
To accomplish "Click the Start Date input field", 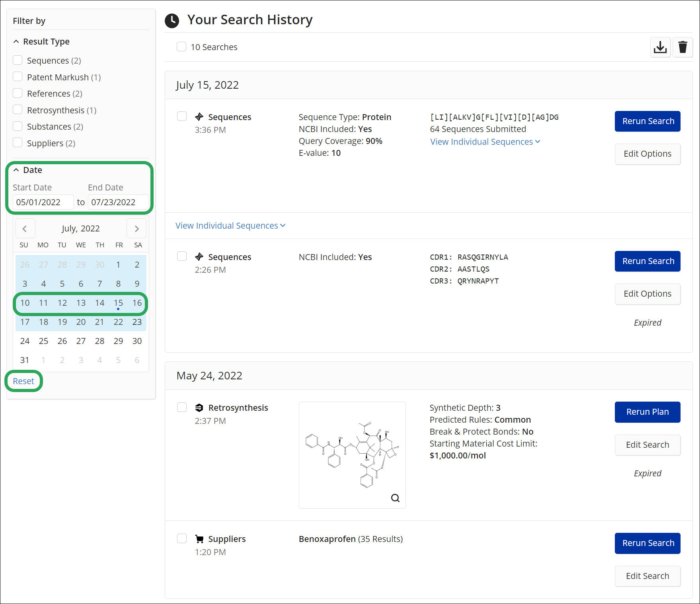I will [x=43, y=202].
